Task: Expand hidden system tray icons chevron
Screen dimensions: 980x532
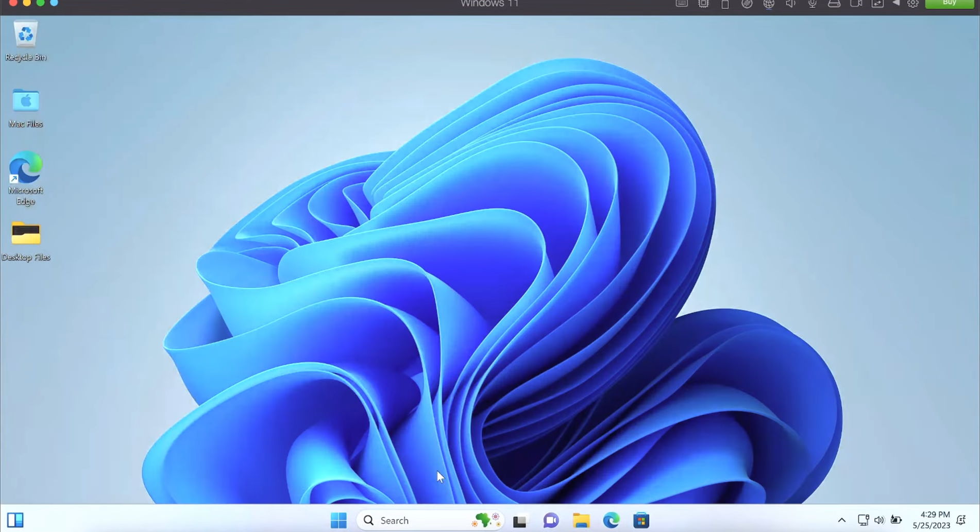Action: [x=841, y=521]
